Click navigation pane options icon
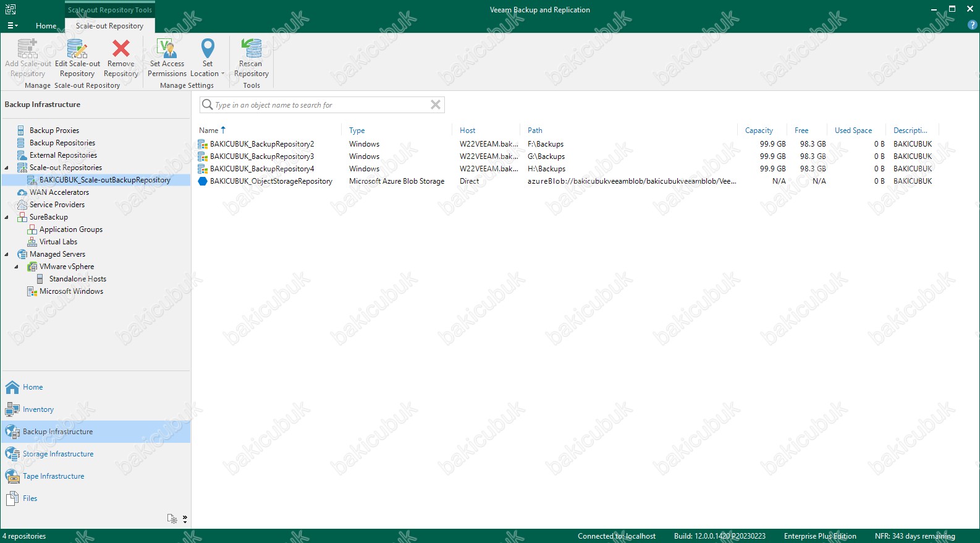This screenshot has width=980, height=543. point(172,518)
